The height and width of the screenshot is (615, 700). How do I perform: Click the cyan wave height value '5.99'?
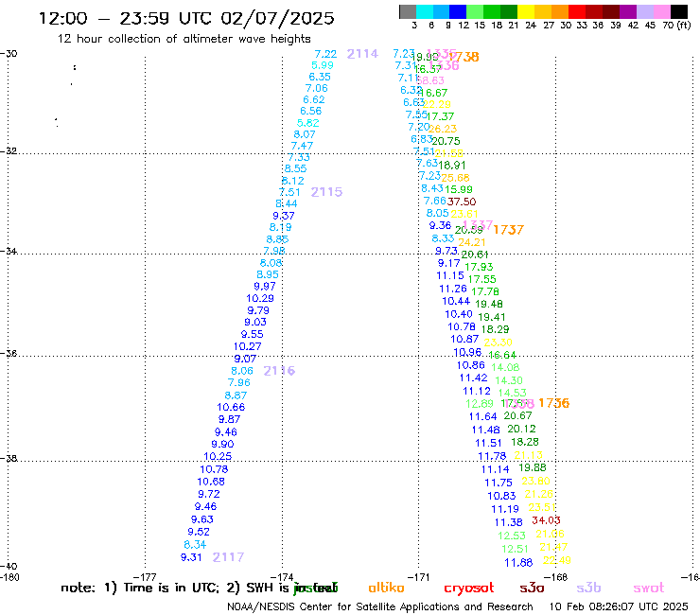323,65
